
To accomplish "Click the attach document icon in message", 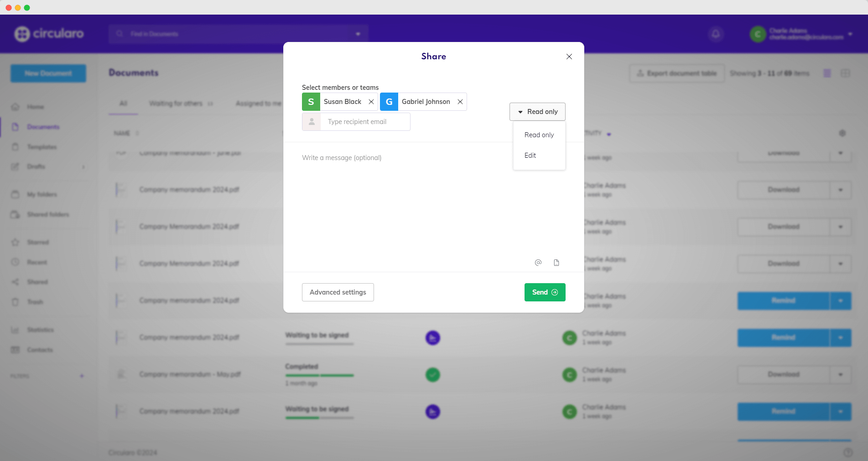I will 556,263.
